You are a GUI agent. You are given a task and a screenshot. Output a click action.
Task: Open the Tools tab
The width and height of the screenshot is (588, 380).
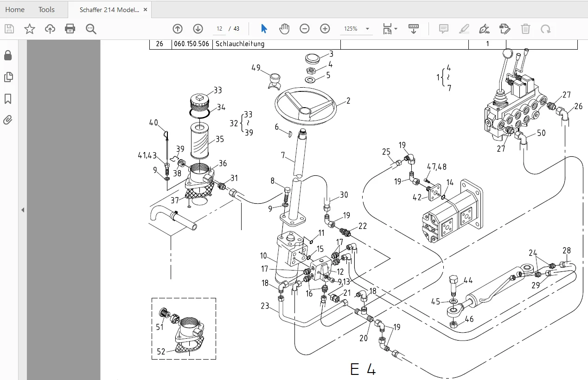click(x=46, y=9)
